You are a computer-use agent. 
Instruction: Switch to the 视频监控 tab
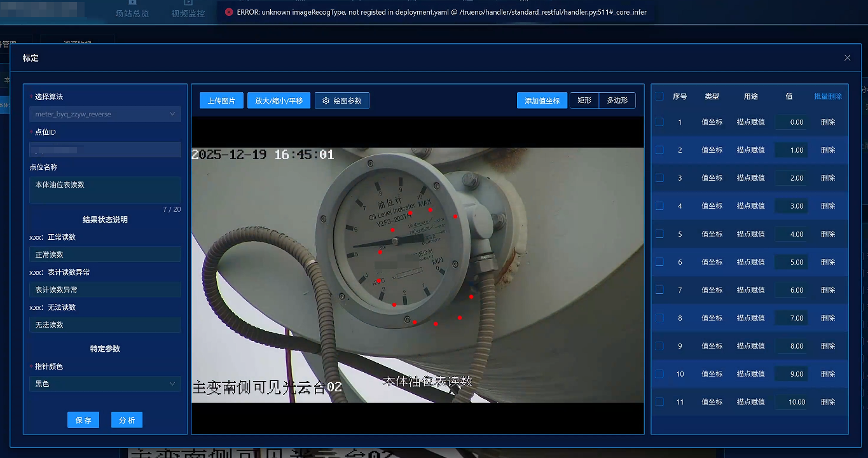pyautogui.click(x=188, y=13)
